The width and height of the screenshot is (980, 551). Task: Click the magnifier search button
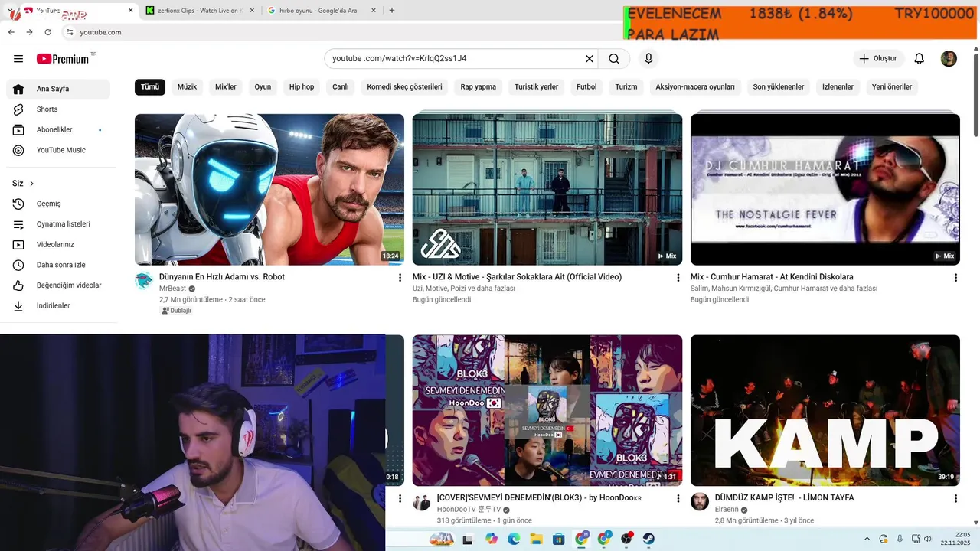614,59
